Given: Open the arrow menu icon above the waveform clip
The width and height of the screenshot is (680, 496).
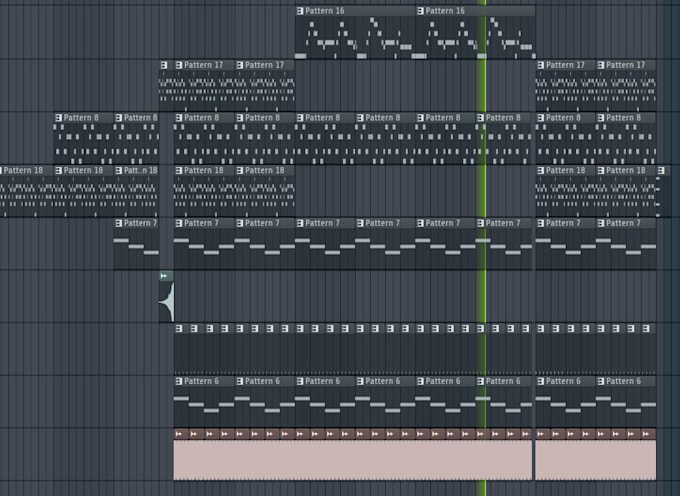Looking at the screenshot, I should tap(163, 276).
